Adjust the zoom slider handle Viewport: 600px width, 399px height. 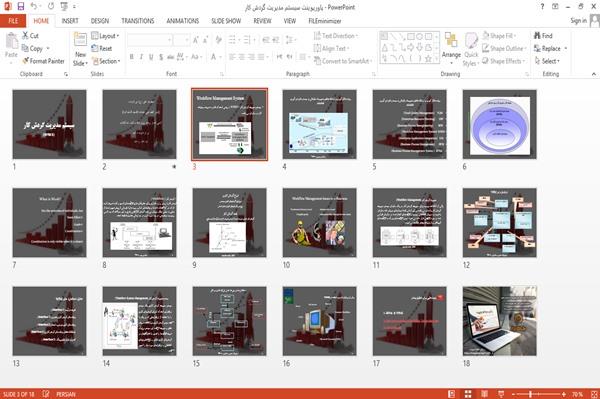tap(530, 394)
